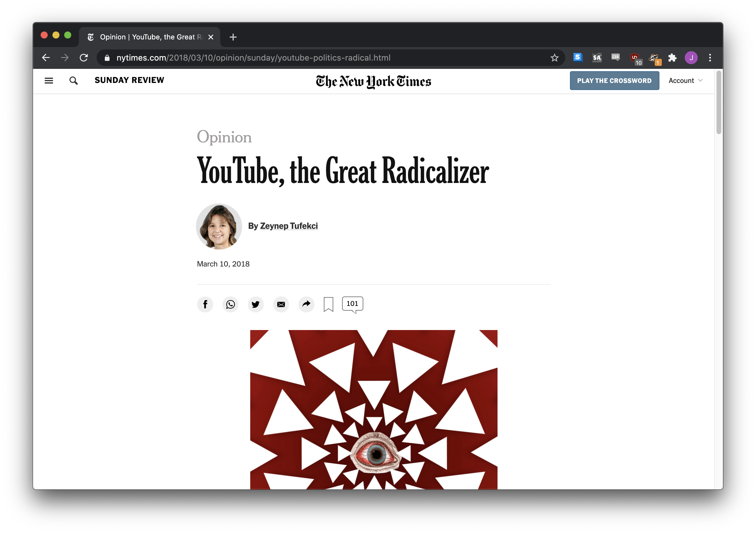Viewport: 756px width, 533px height.
Task: Open the extensions puzzle-piece menu
Action: click(x=672, y=58)
